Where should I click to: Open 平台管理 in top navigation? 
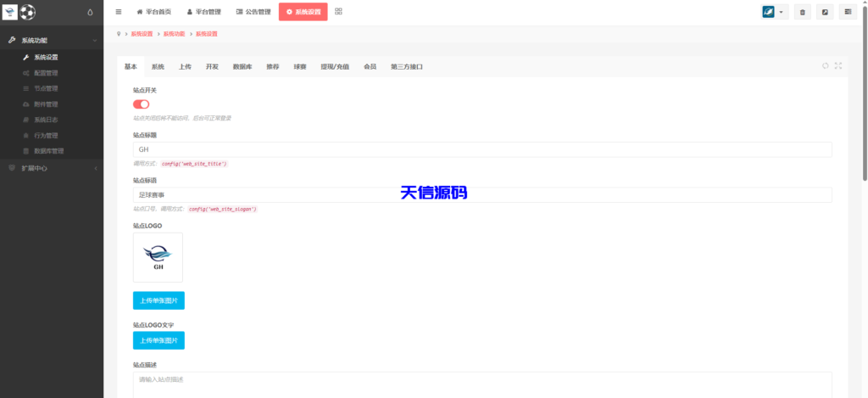(204, 12)
